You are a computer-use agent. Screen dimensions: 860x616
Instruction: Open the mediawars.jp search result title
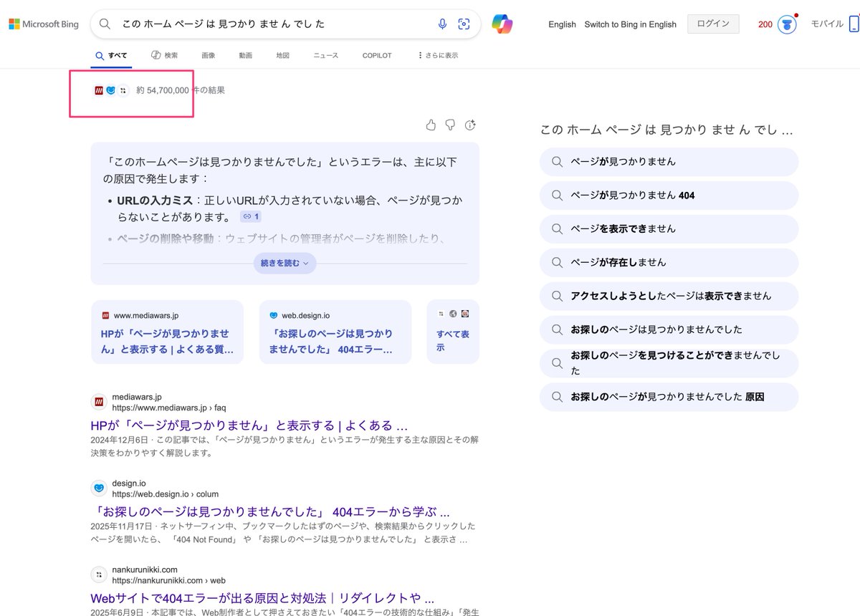249,425
